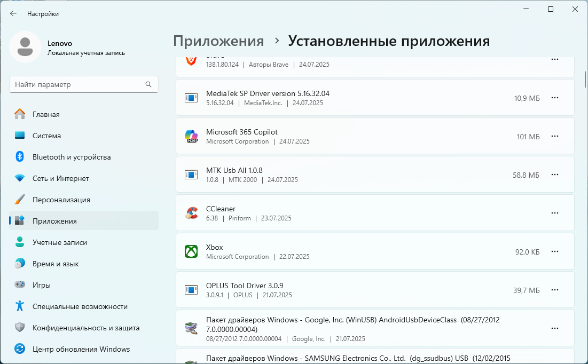Click the Xbox app icon
The image size is (588, 364).
point(191,251)
